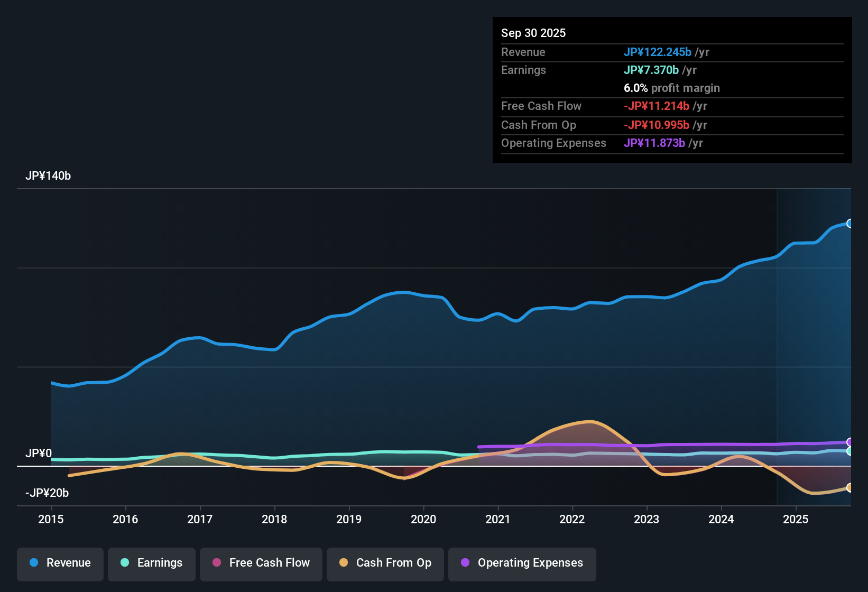Click the Earnings row in the data panel
This screenshot has height=592, width=868.
523,70
